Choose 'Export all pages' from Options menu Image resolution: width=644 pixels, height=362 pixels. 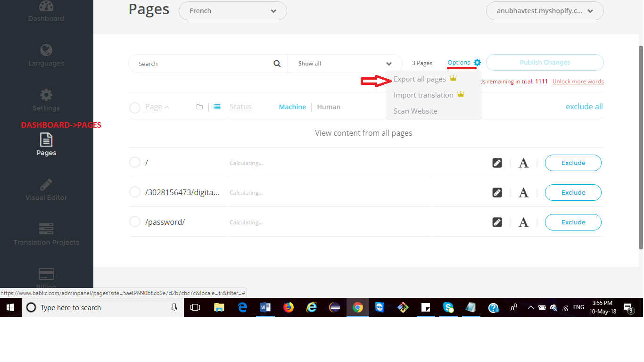[x=420, y=79]
